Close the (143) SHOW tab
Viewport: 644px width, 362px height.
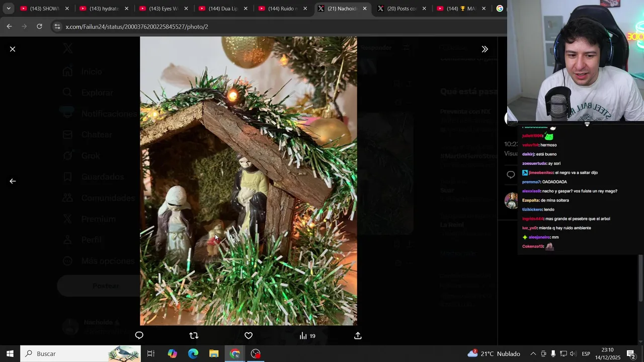pyautogui.click(x=67, y=9)
